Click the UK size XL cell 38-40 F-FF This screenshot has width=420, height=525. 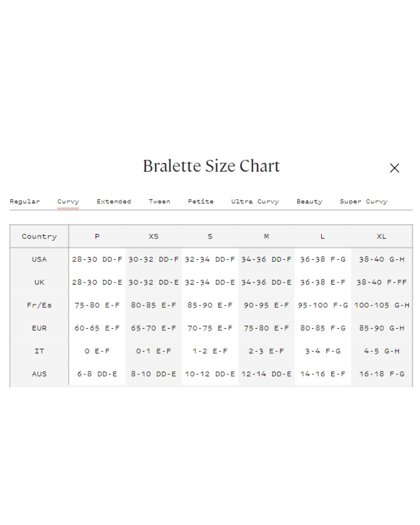tap(382, 282)
